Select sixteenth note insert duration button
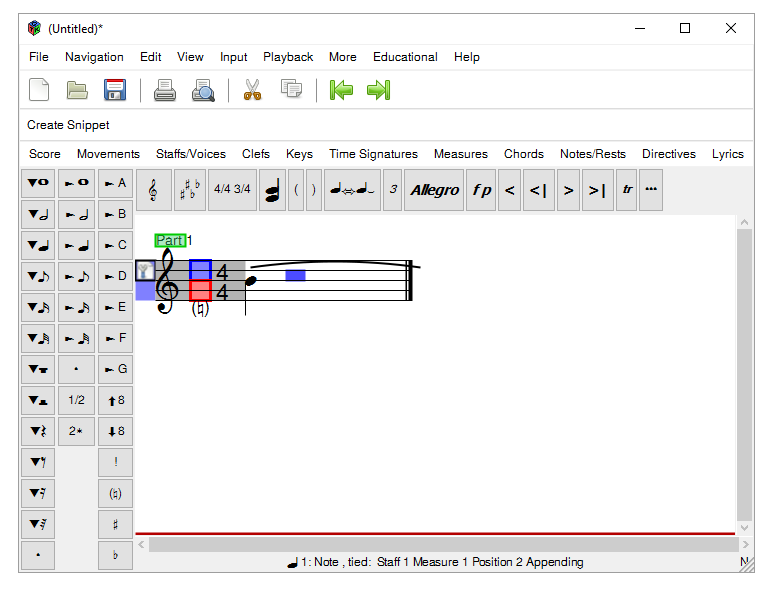 click(38, 307)
